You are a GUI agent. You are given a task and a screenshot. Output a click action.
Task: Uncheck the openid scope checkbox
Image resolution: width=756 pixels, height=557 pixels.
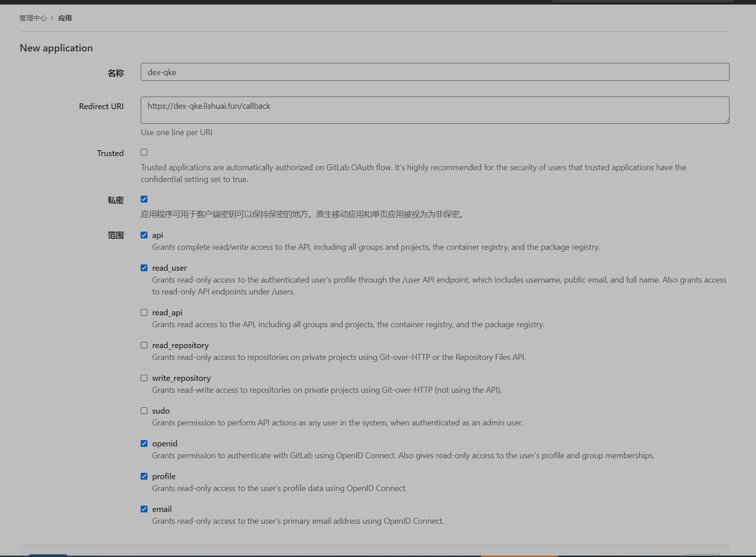(x=144, y=444)
